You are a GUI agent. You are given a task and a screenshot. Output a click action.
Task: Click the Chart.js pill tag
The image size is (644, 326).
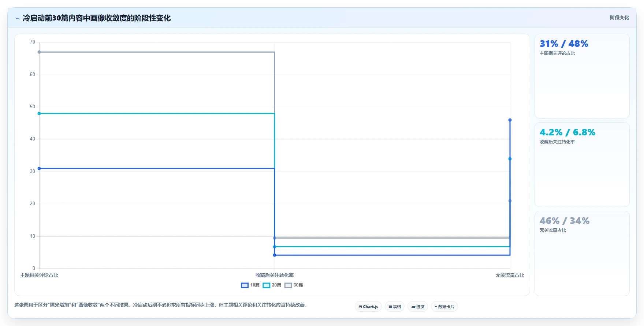[x=368, y=307]
